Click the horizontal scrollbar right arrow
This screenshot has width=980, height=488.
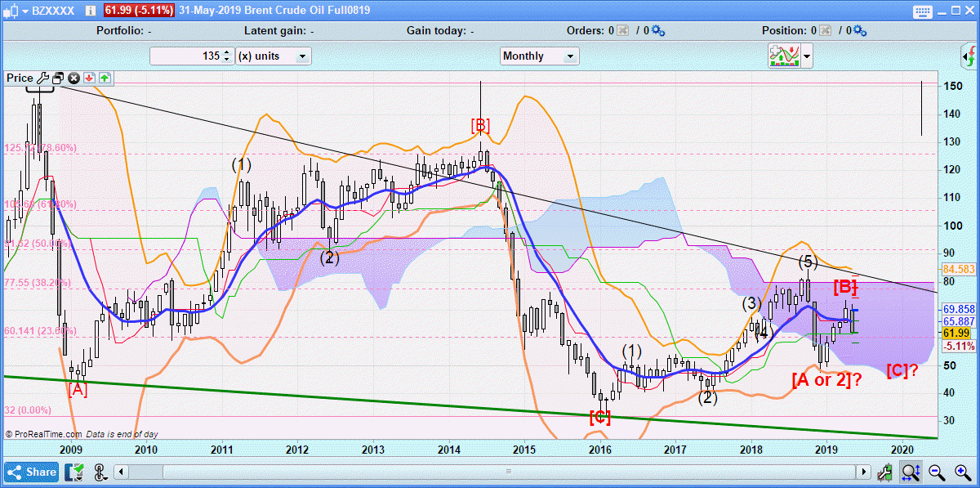click(x=863, y=472)
